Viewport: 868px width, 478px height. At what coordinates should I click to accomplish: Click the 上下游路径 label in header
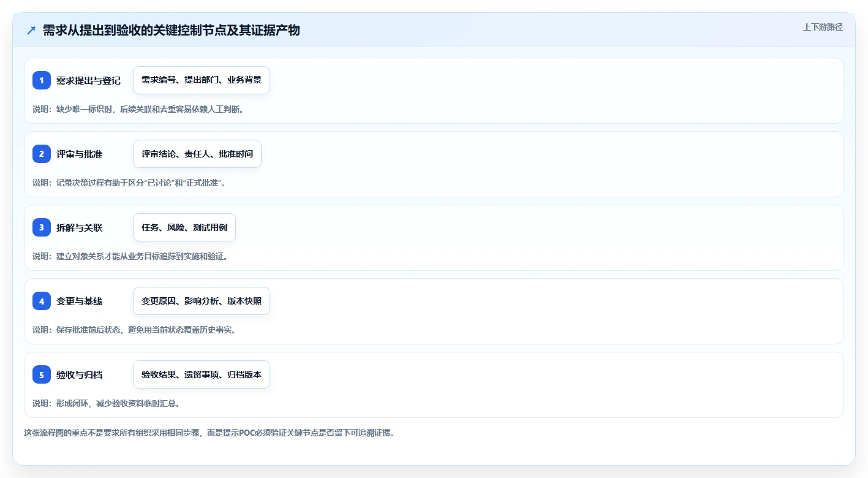pyautogui.click(x=823, y=27)
